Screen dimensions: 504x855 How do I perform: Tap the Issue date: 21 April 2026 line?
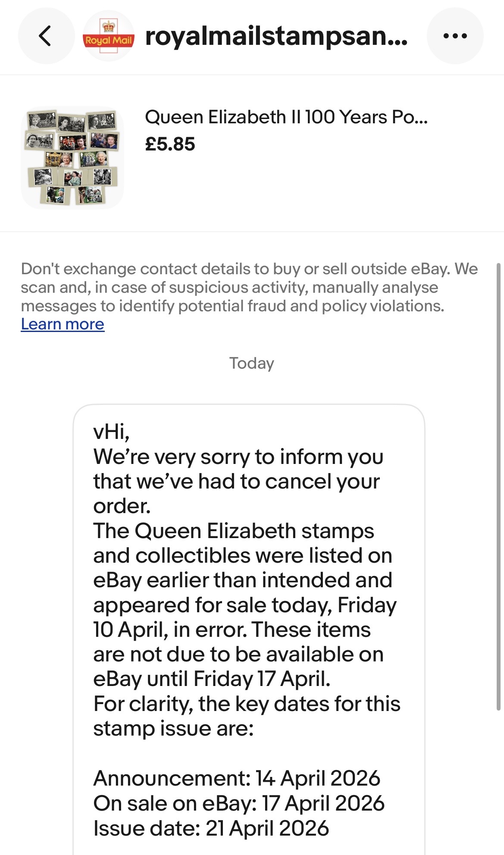[211, 828]
